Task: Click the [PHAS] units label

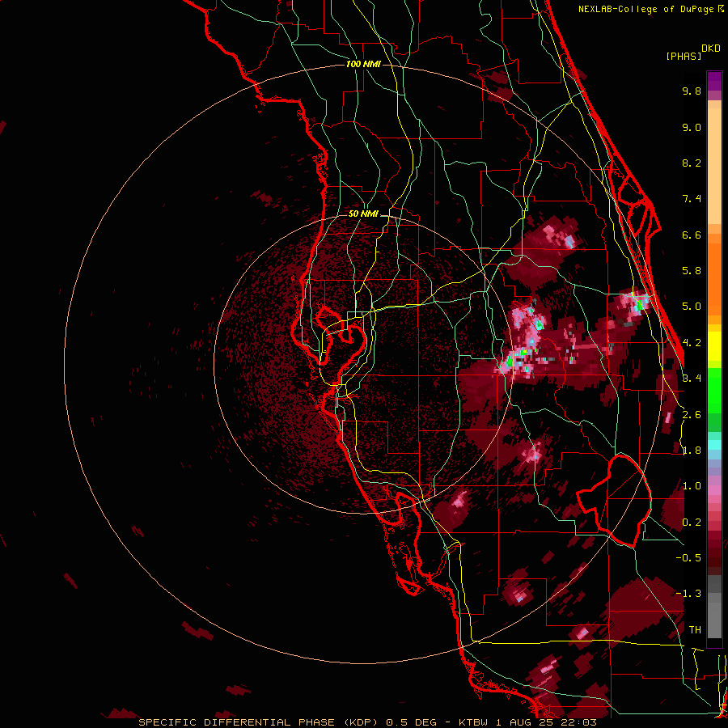Action: pos(684,56)
